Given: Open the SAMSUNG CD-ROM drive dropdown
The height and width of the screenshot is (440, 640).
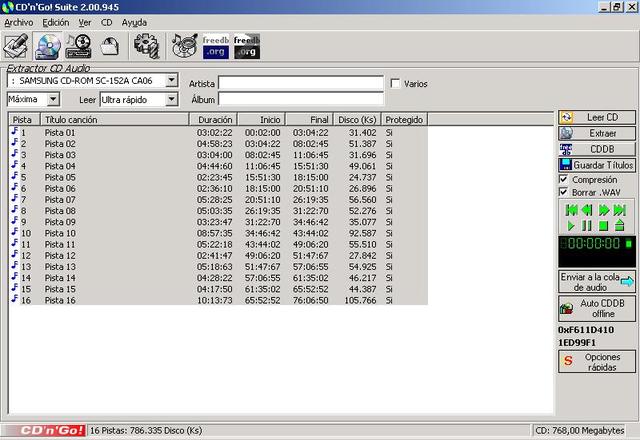Looking at the screenshot, I should pyautogui.click(x=172, y=80).
